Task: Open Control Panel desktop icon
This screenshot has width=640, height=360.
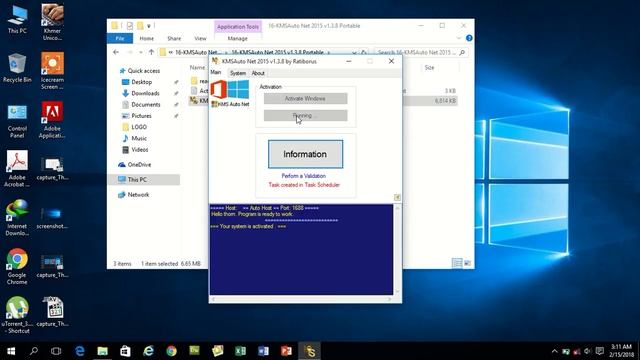Action: pyautogui.click(x=17, y=121)
